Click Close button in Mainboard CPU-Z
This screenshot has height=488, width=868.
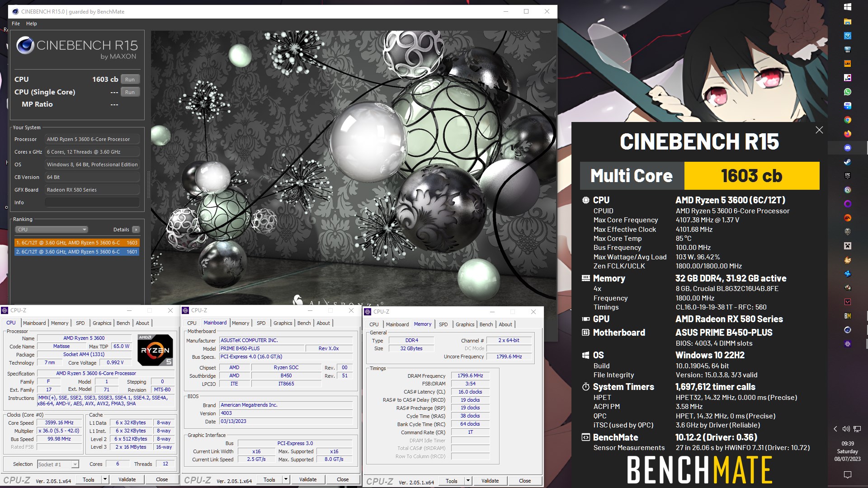click(343, 479)
